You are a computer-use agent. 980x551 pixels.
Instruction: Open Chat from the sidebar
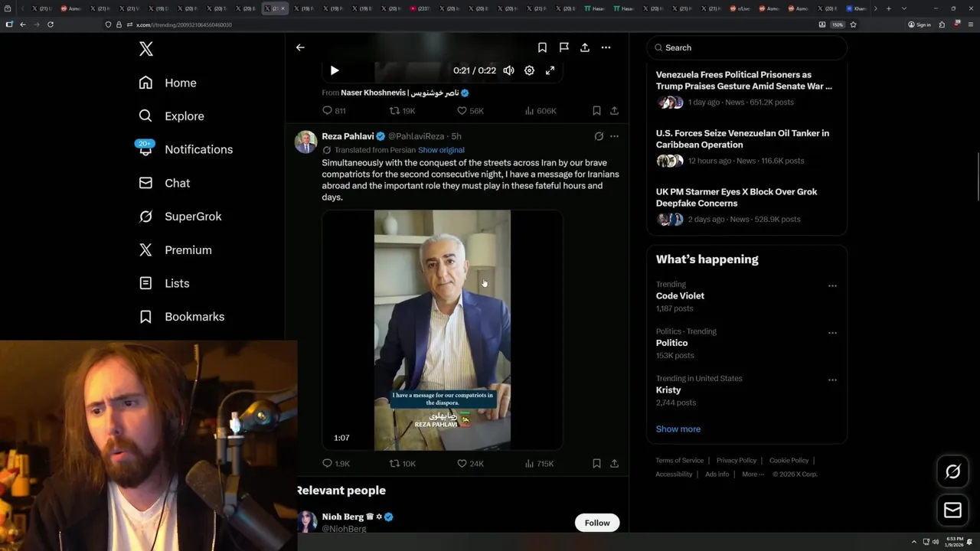point(164,183)
